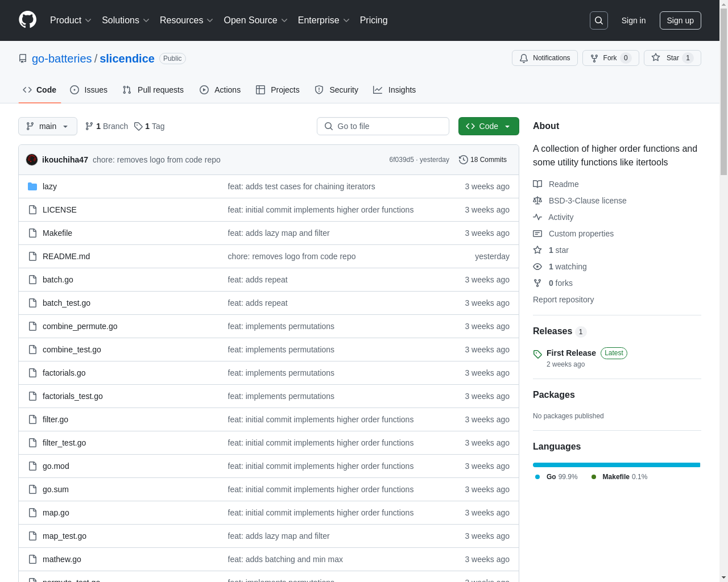
Task: Click the fork icon beside 0 forks
Action: click(x=537, y=283)
